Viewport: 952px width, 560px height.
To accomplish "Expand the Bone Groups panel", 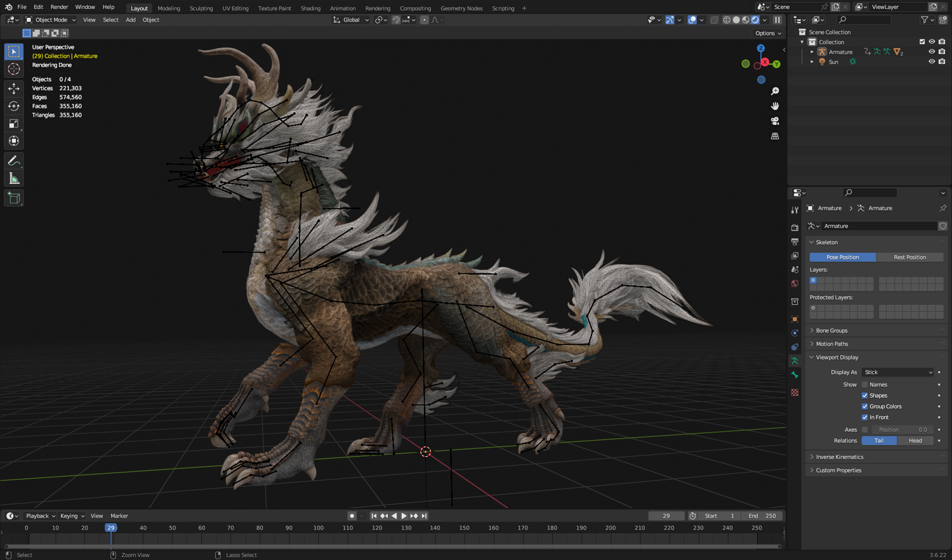I will point(831,330).
